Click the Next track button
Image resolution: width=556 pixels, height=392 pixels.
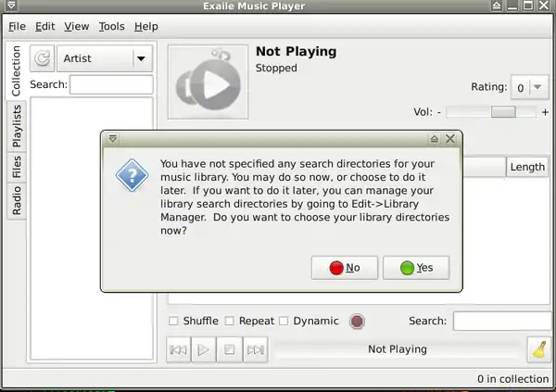256,349
